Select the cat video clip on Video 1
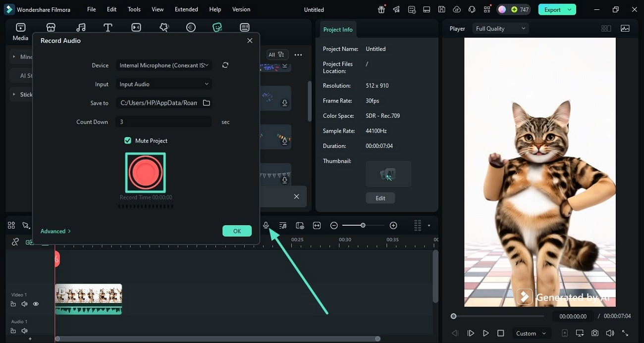This screenshot has width=644, height=343. (x=88, y=299)
